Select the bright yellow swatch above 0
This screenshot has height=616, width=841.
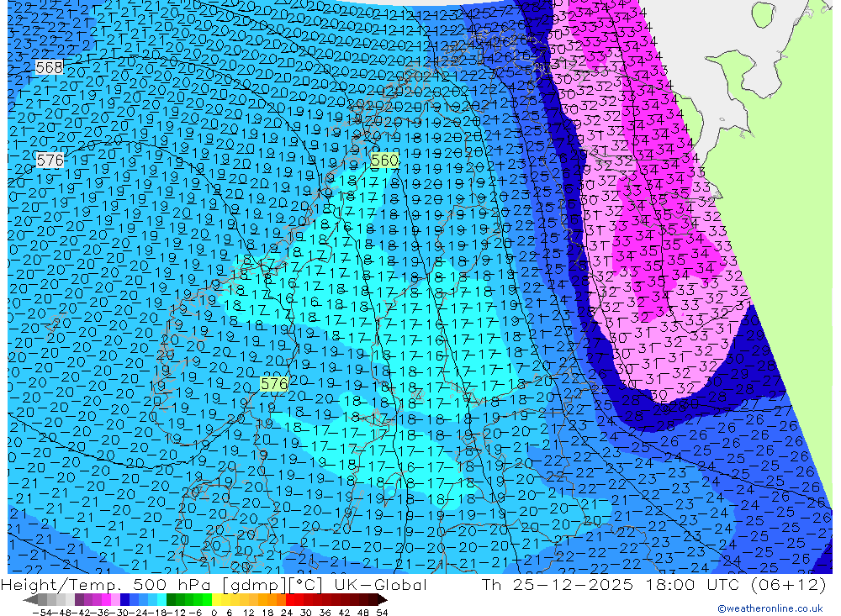(x=217, y=600)
